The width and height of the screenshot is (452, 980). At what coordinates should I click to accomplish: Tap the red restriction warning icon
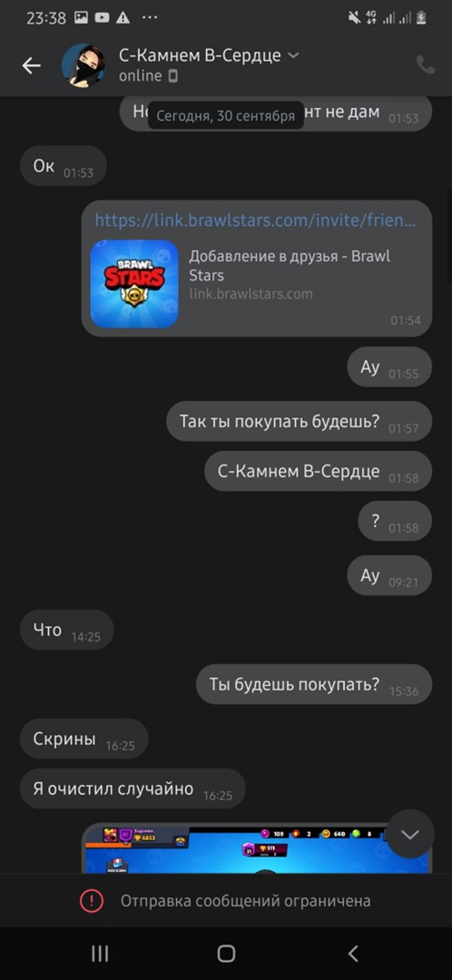[92, 901]
